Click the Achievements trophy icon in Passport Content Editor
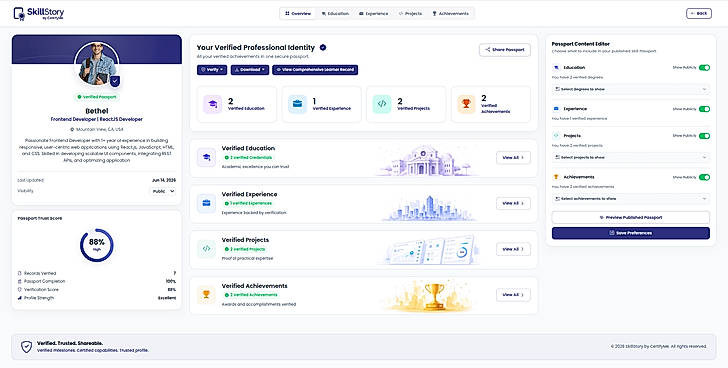This screenshot has height=368, width=728. click(x=556, y=177)
